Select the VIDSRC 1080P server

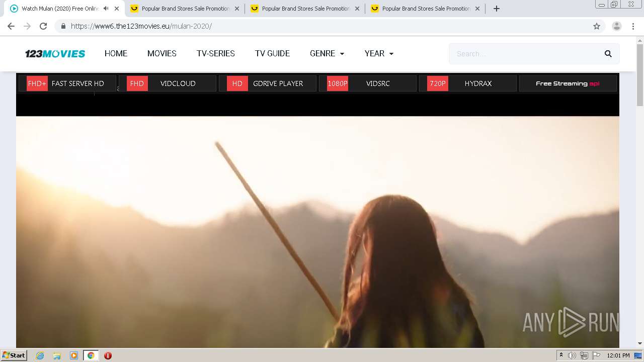[368, 83]
